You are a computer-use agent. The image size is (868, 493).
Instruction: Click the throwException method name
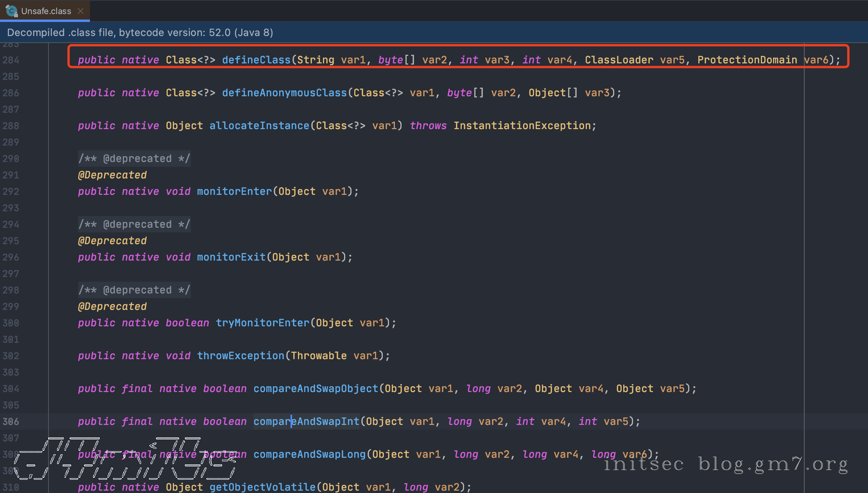tap(240, 356)
